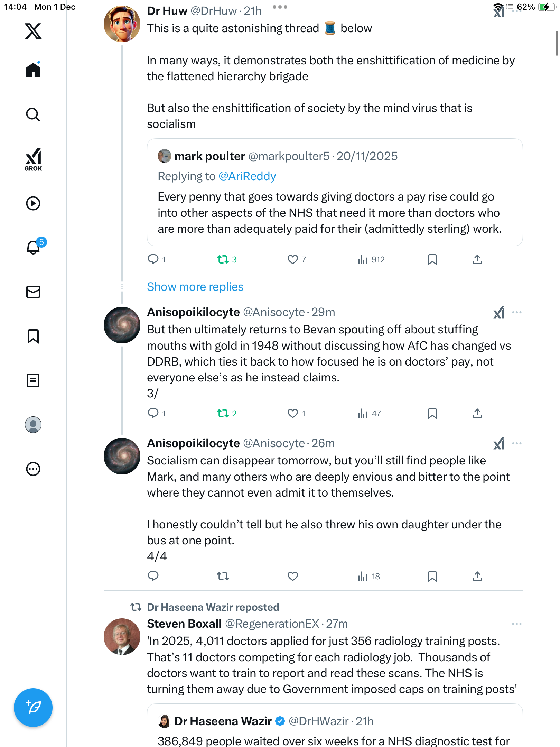Viewport: 560px width, 747px height.
Task: Open the notifications bell
Action: click(33, 247)
